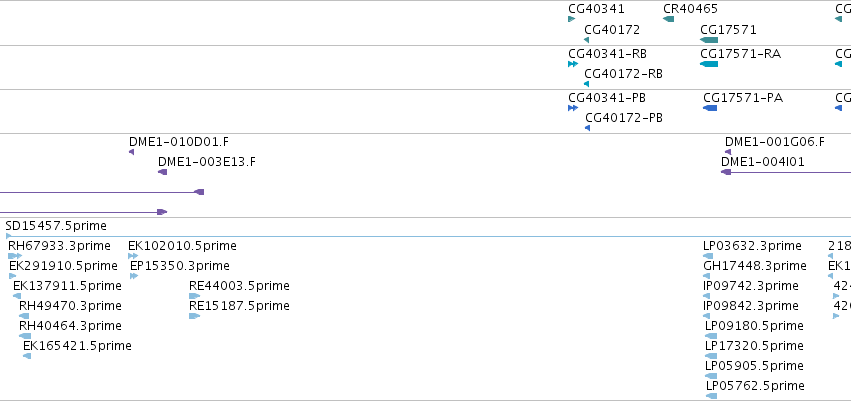Select the RE15187.5prime label

pyautogui.click(x=239, y=306)
